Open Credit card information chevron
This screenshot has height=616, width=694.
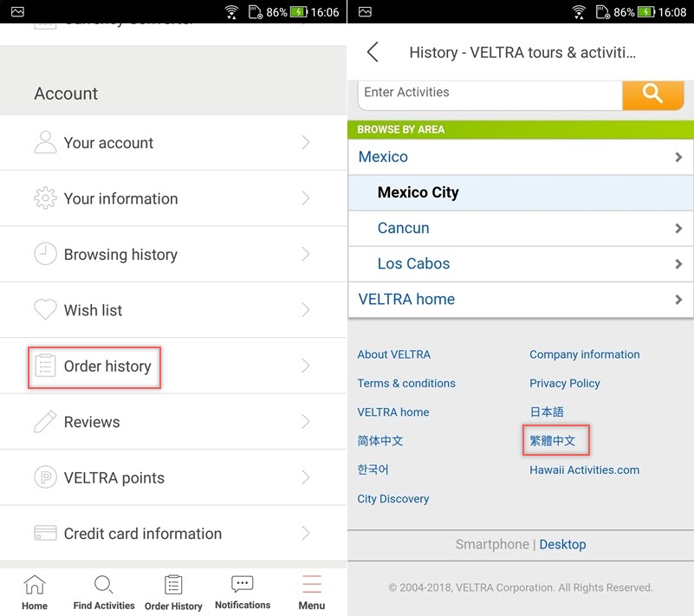pyautogui.click(x=305, y=533)
